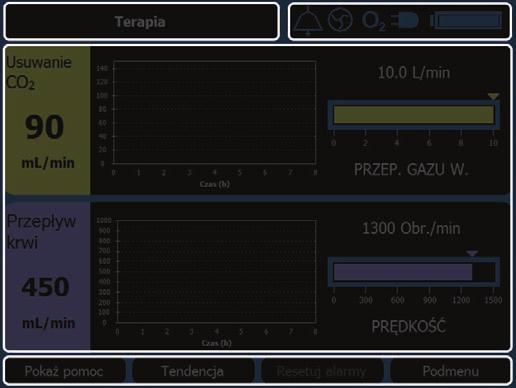The width and height of the screenshot is (516, 388).
Task: Click the fan/blower status icon
Action: click(x=340, y=20)
